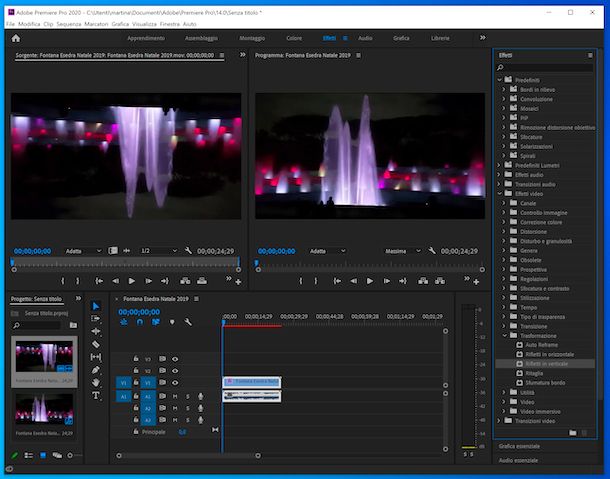
Task: Switch to Audio workspace tab
Action: tap(365, 38)
